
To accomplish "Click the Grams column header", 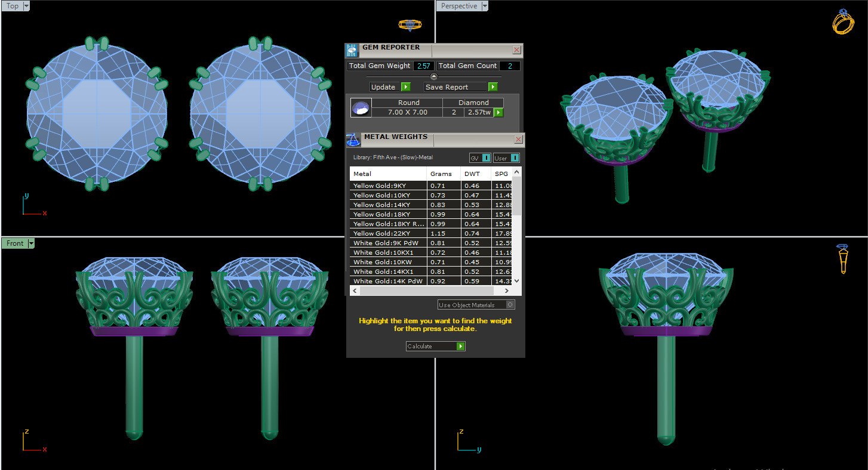I will (444, 174).
